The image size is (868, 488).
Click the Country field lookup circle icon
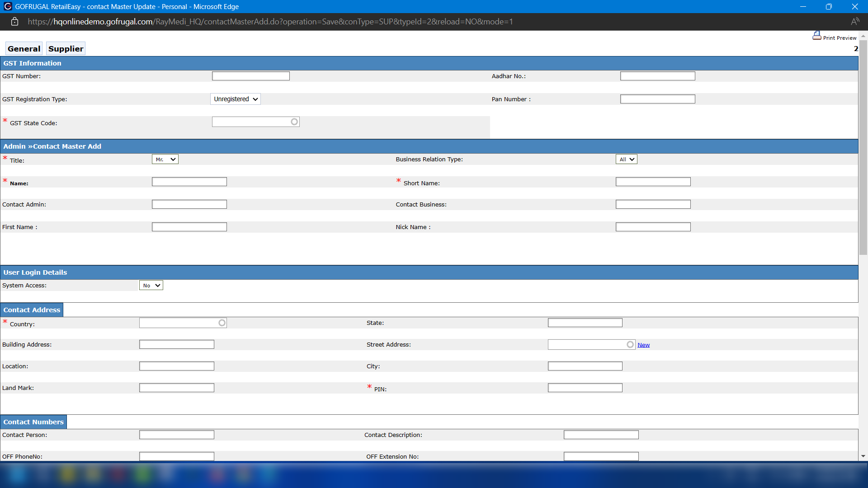[x=222, y=323]
